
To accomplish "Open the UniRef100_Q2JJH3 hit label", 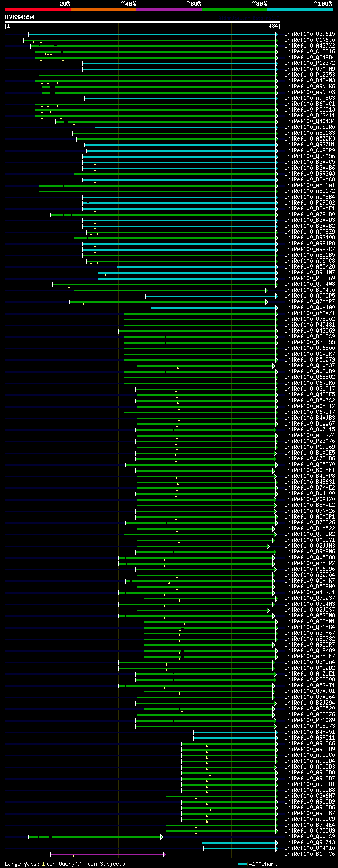I will (x=309, y=546).
